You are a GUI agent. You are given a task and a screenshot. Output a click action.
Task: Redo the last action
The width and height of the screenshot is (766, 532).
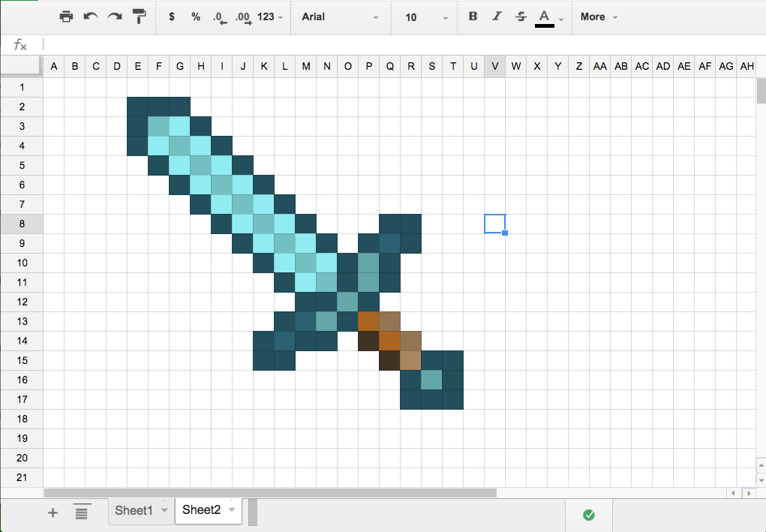[114, 17]
